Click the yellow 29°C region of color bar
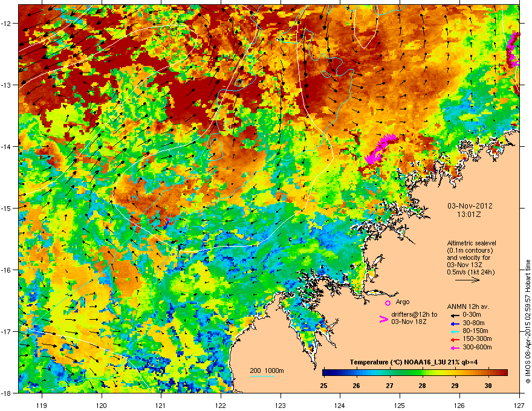The height and width of the screenshot is (411, 532). [x=455, y=373]
